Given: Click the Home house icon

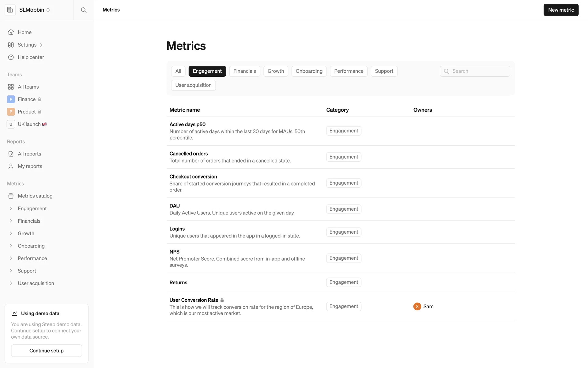Looking at the screenshot, I should click(x=11, y=32).
